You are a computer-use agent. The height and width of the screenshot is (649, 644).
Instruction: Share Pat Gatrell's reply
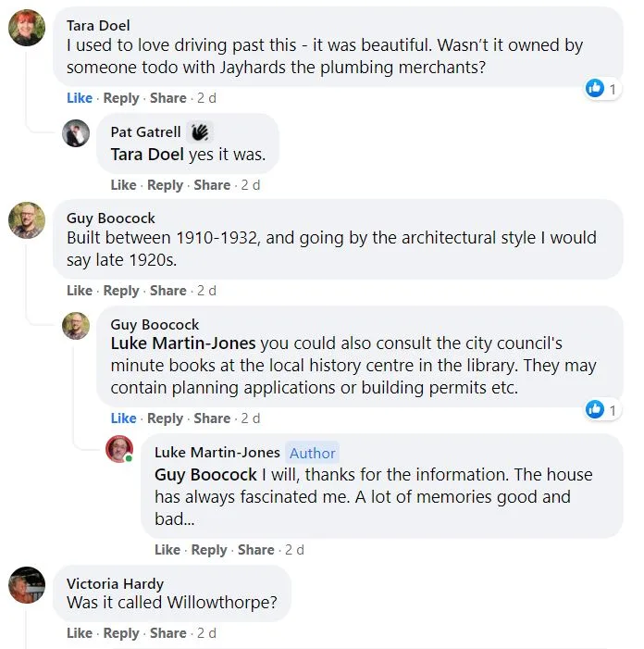[x=212, y=185]
